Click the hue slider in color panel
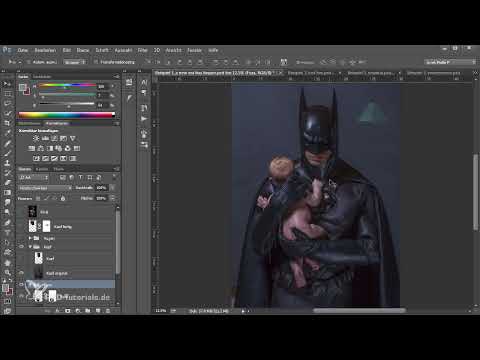Image resolution: width=480 pixels, height=360 pixels. point(68,85)
